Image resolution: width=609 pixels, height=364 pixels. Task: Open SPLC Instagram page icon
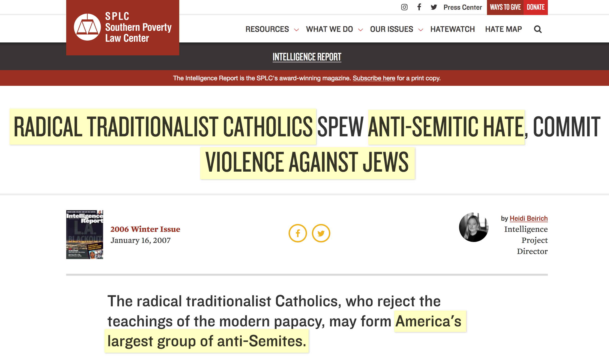(x=404, y=7)
